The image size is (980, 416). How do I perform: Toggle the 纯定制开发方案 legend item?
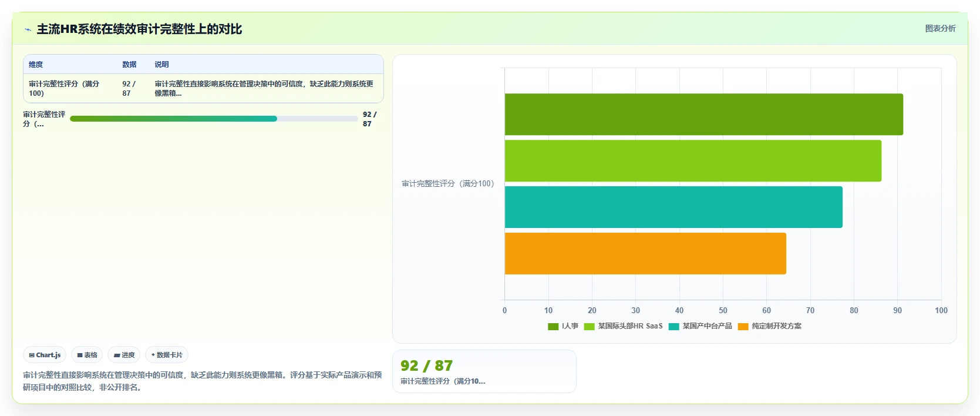click(769, 326)
